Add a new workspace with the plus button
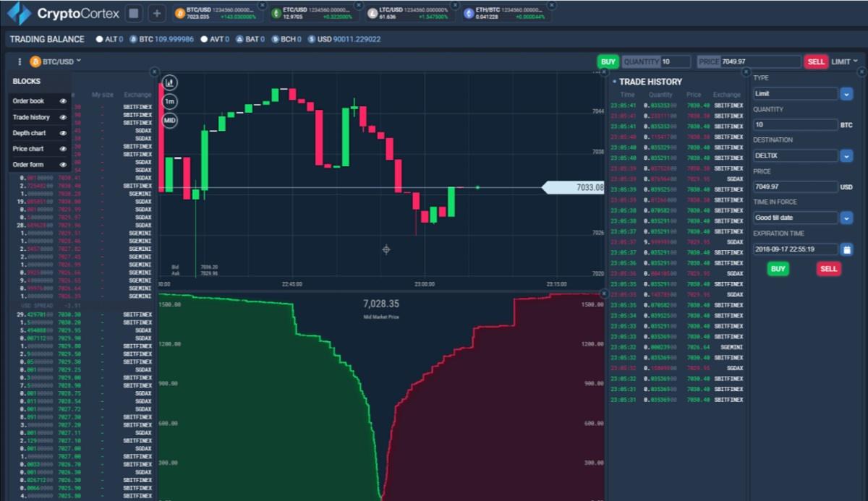The image size is (868, 501). coord(157,13)
